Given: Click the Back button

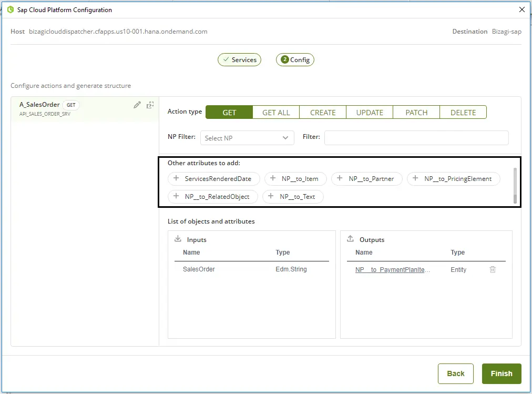Looking at the screenshot, I should point(456,373).
